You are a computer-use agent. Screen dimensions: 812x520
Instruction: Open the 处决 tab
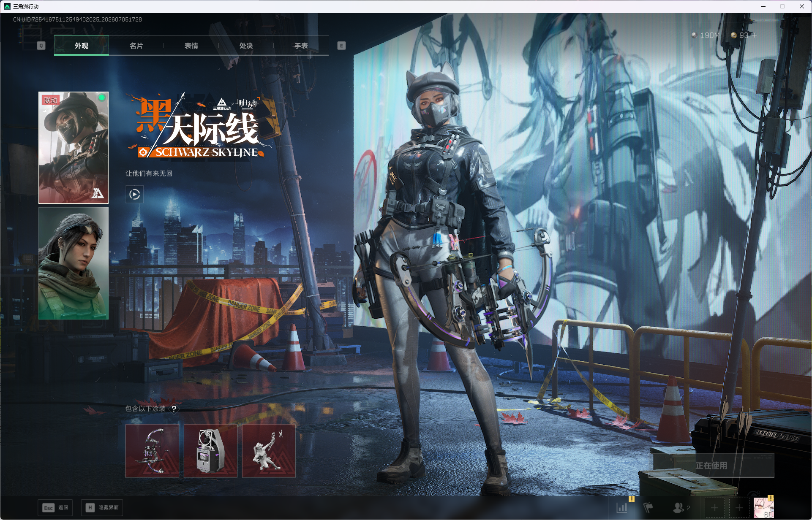click(x=246, y=46)
